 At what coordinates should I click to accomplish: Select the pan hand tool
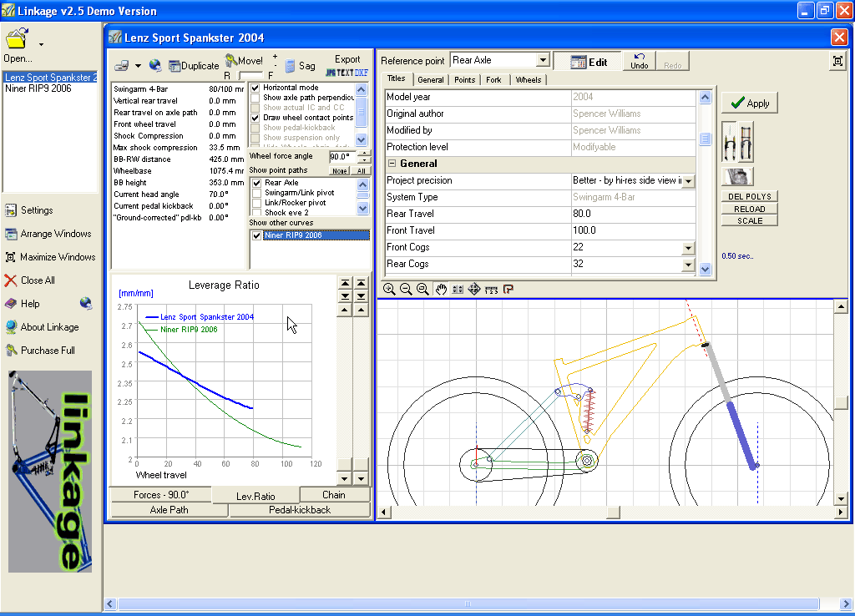coord(441,289)
